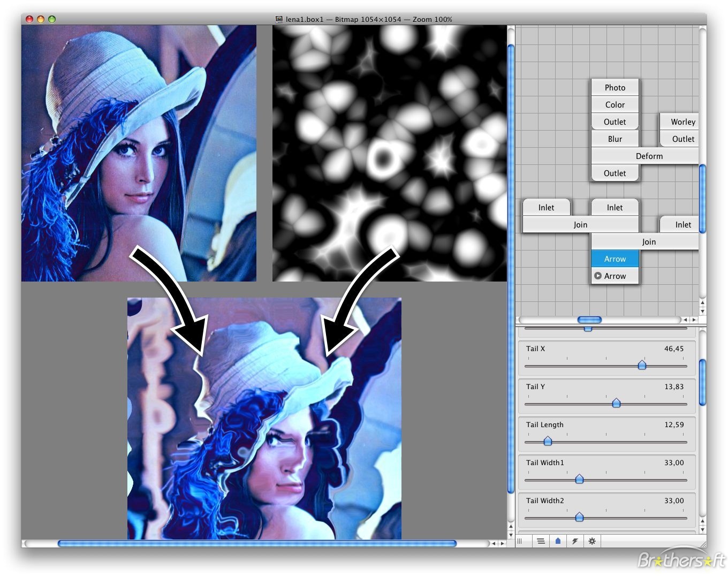Click the horizontal lines list panel icon
728x577 pixels.
541,541
